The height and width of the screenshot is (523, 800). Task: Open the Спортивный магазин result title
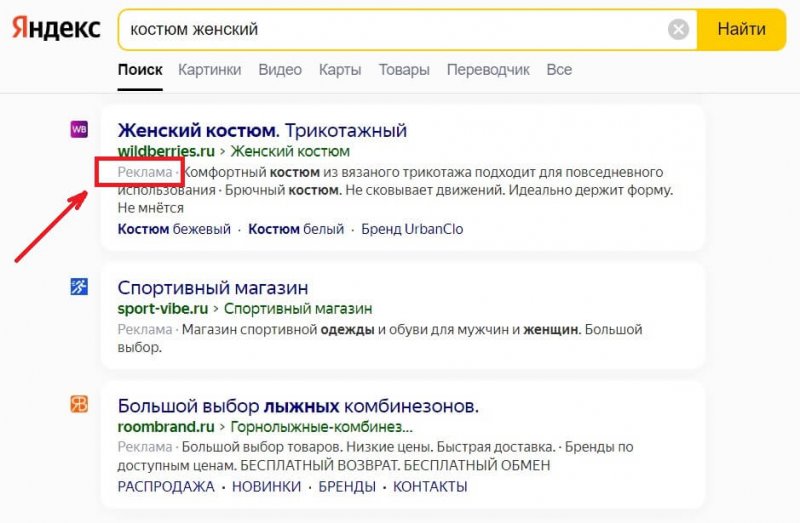click(213, 289)
